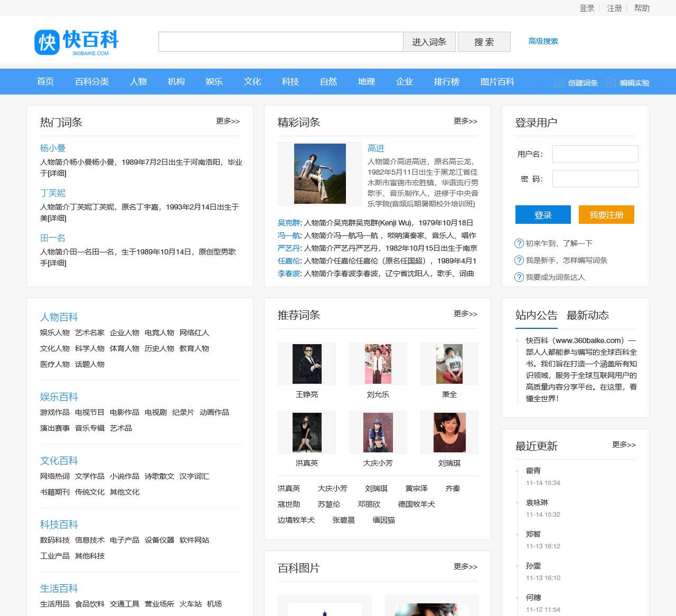Click the 编辑实验 document icon
The height and width of the screenshot is (616, 676).
click(611, 83)
